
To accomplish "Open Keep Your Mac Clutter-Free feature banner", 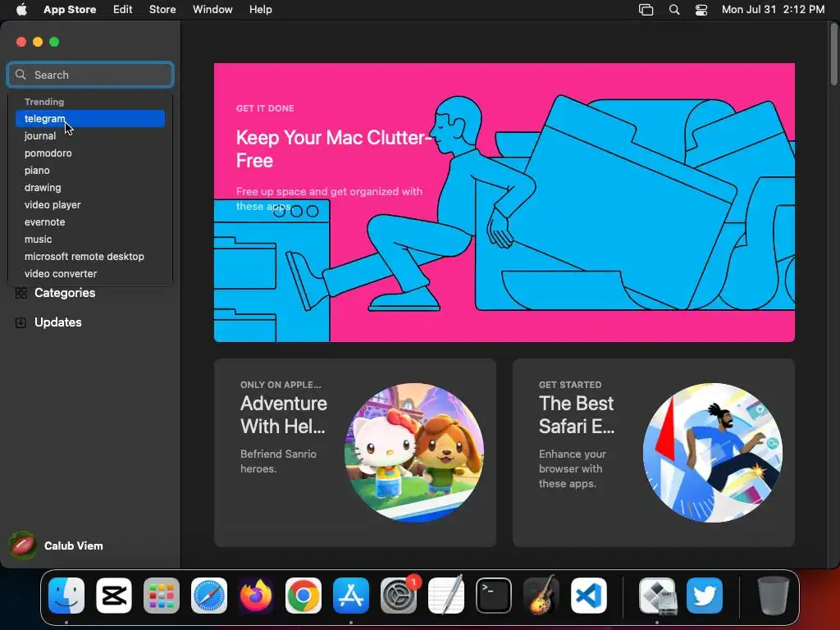I will pos(504,203).
